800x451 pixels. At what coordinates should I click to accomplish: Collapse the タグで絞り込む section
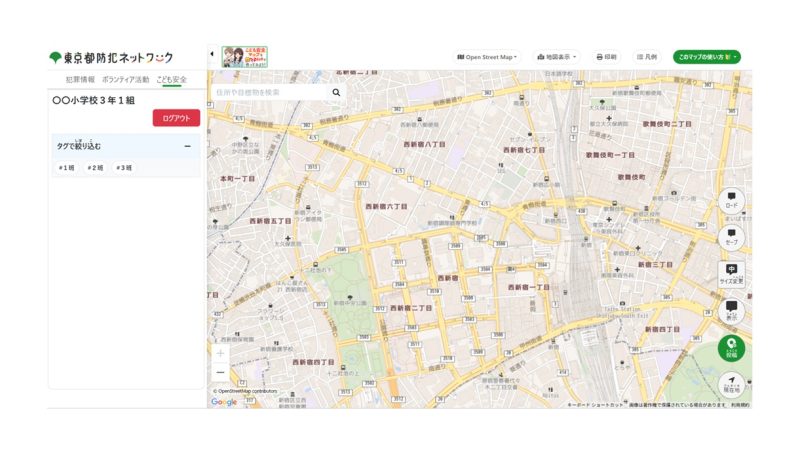(187, 146)
